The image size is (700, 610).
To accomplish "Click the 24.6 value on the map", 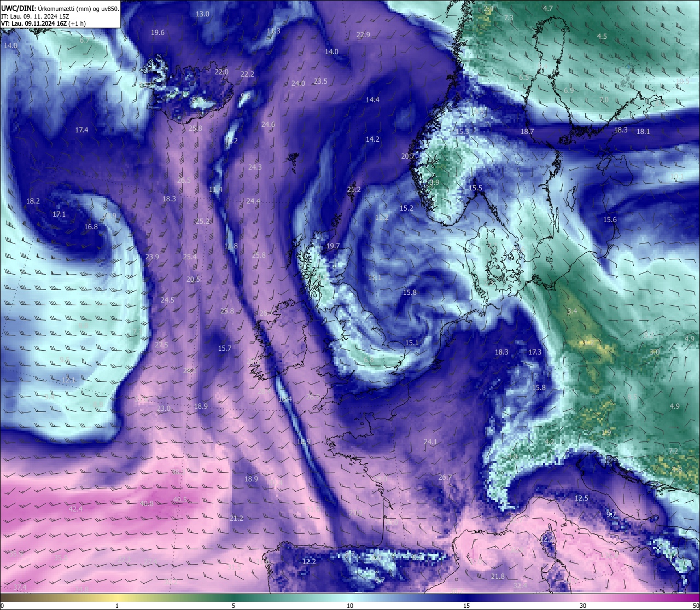I will click(268, 124).
